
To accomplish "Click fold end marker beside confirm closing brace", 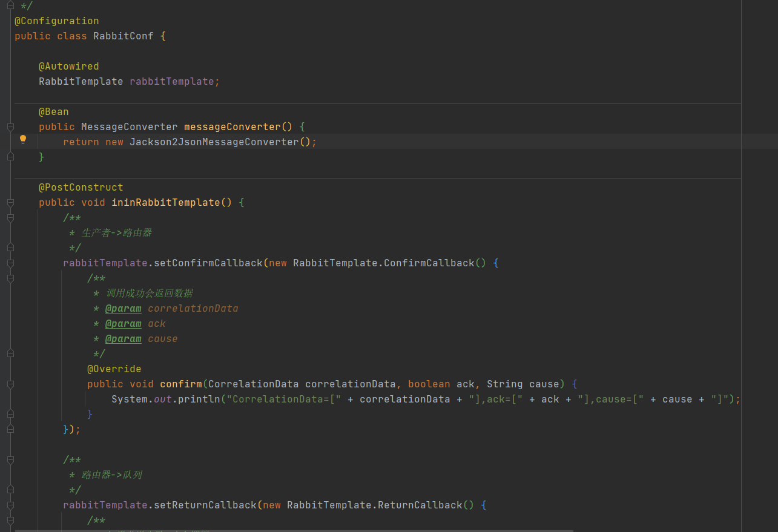I will (x=10, y=414).
